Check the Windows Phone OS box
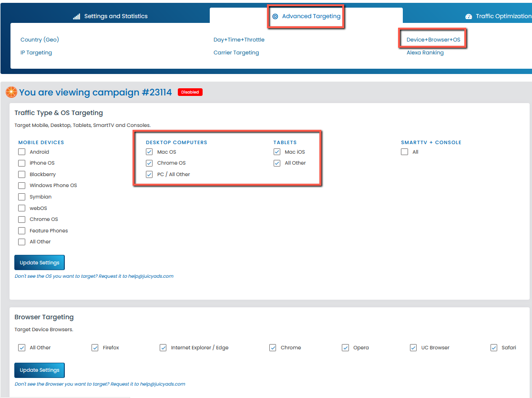This screenshot has height=398, width=532. (22, 186)
